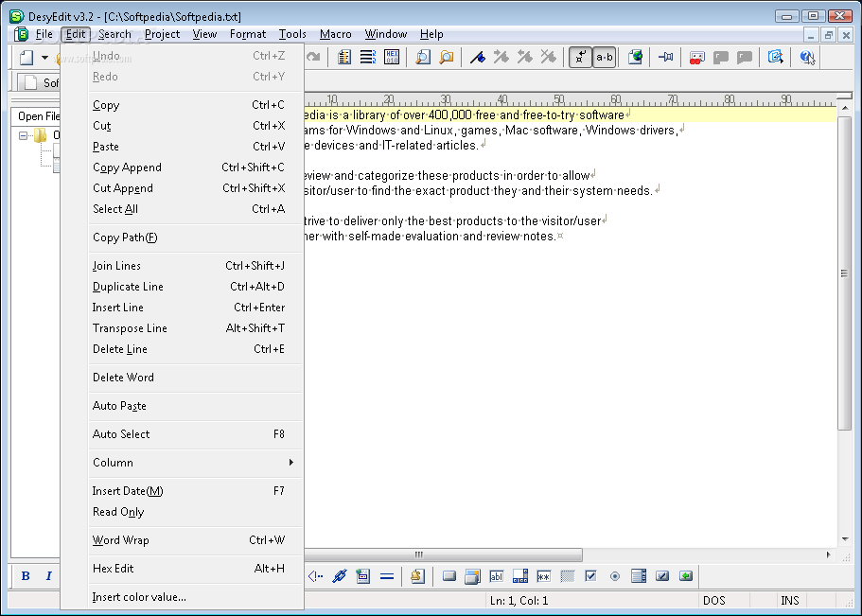Screen dimensions: 862x616
Task: Open the Search menu
Action: point(114,34)
